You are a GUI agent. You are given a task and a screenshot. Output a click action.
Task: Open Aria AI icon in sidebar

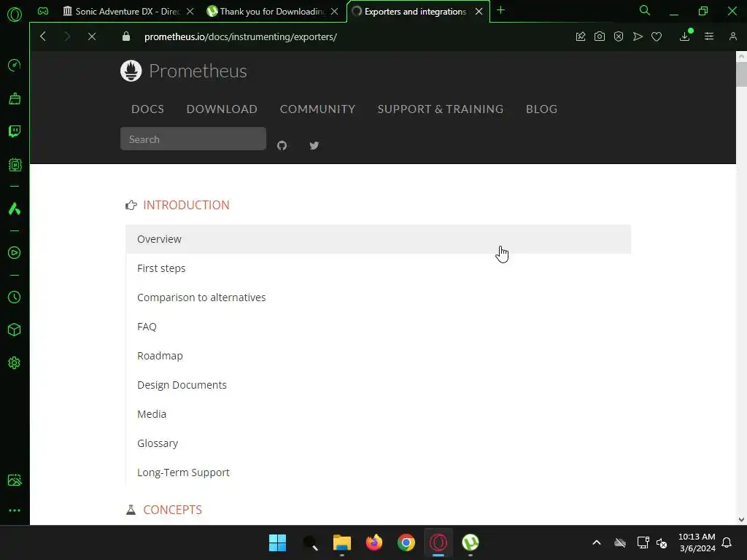pyautogui.click(x=15, y=209)
